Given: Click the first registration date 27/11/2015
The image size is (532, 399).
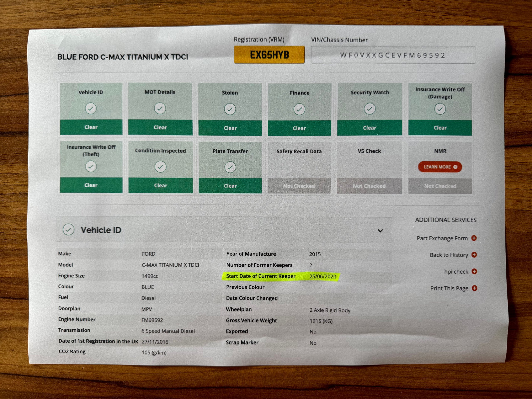Looking at the screenshot, I should coord(155,342).
